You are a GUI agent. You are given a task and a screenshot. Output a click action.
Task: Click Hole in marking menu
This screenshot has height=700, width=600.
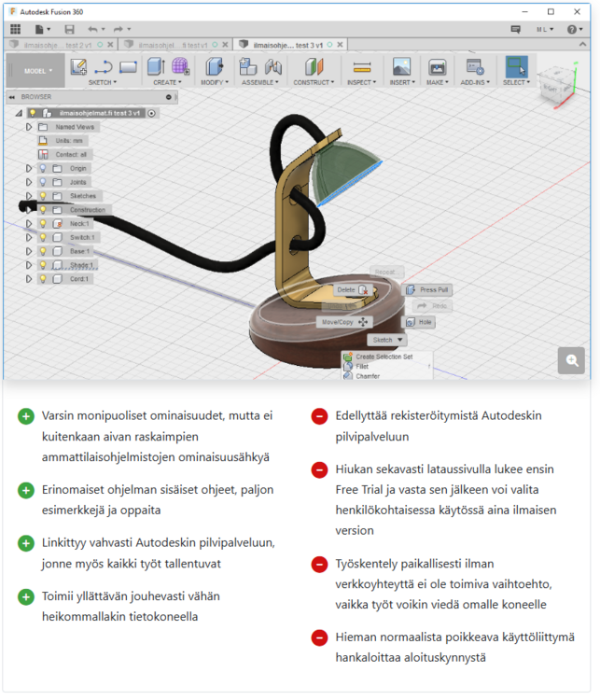pos(419,322)
